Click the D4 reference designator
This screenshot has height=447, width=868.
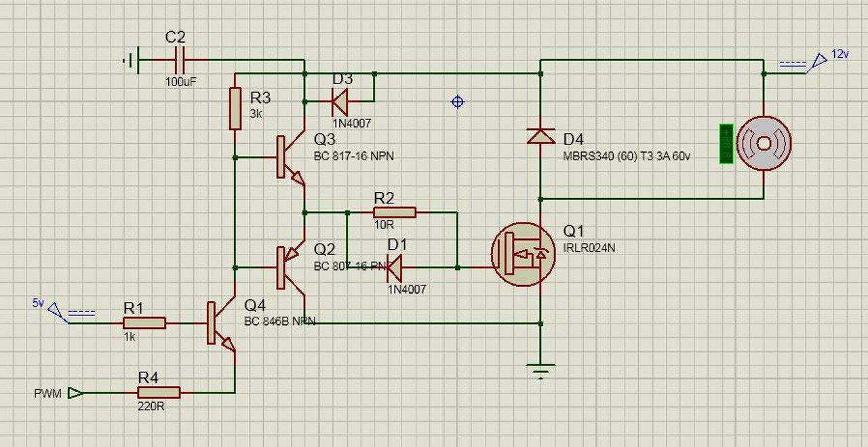tap(574, 139)
